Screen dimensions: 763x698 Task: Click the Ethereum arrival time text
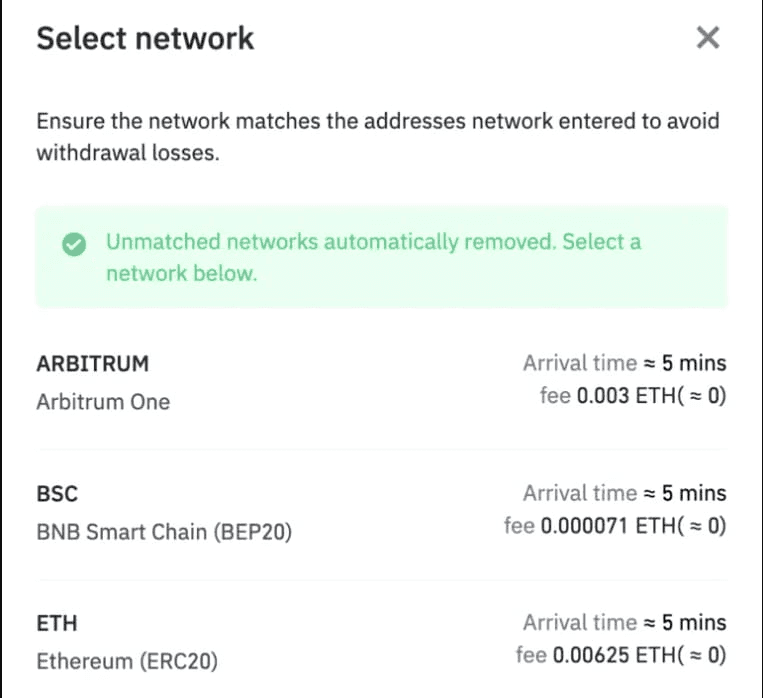[x=624, y=623]
